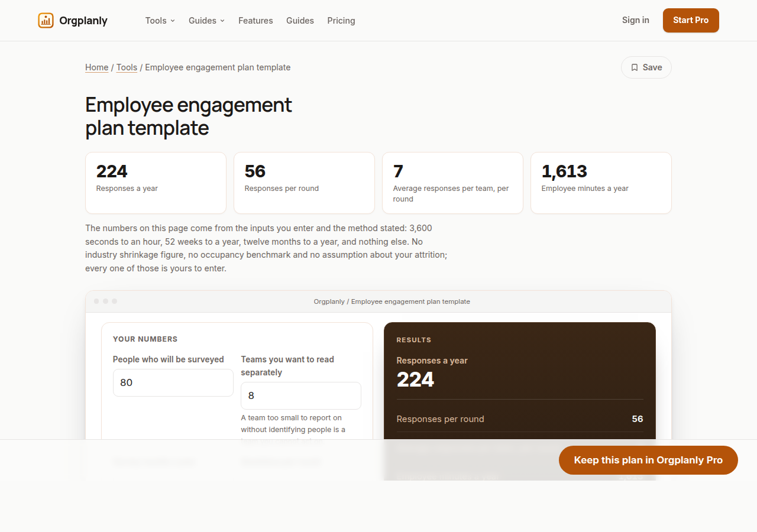Viewport: 757px width, 532px height.
Task: Open the Guides link beside Pricing
Action: click(300, 21)
